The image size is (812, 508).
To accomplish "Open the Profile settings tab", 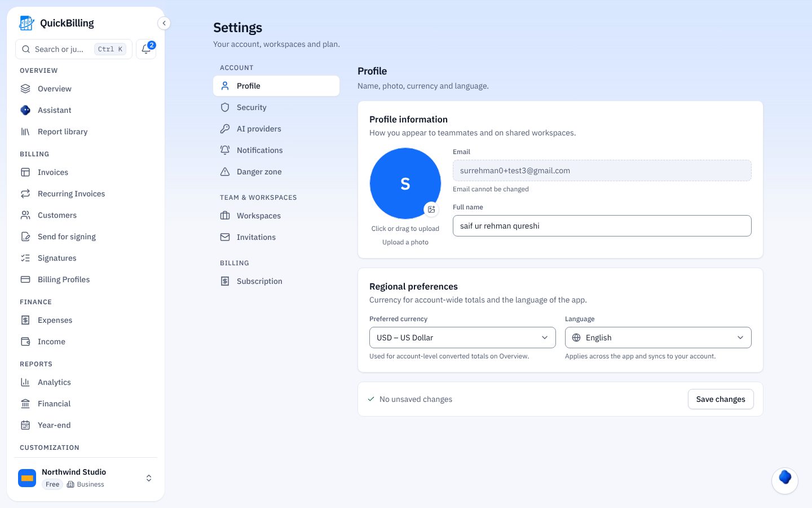I will 276,86.
